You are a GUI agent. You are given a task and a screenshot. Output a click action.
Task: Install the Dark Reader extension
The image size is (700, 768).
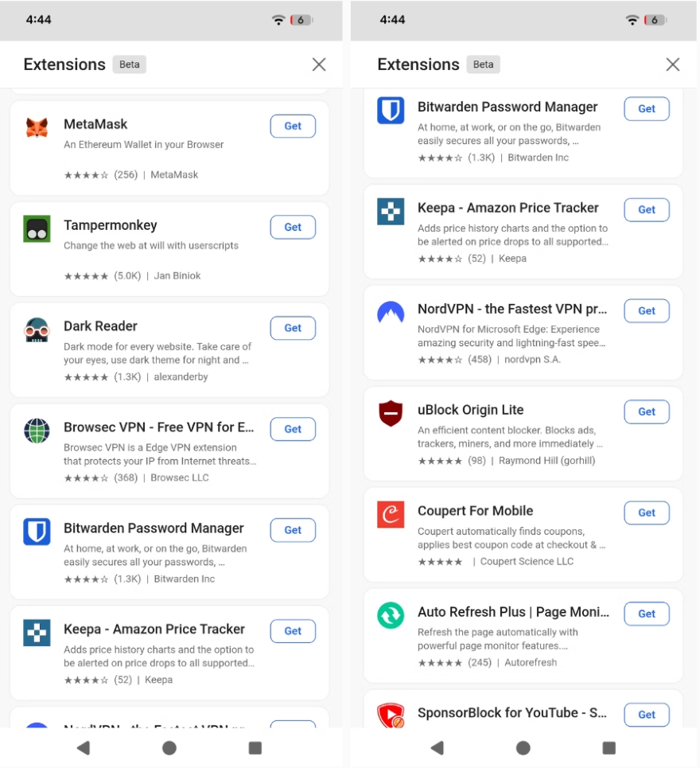(x=293, y=328)
